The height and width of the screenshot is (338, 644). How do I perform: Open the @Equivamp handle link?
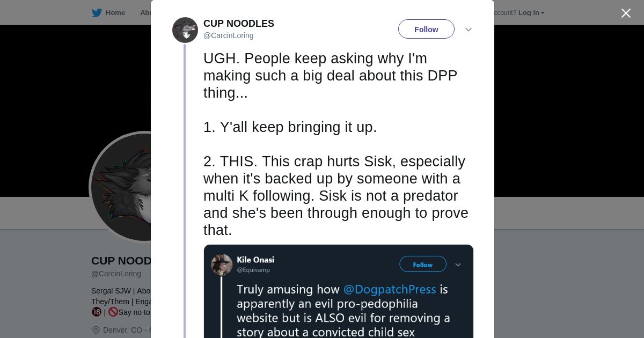tap(253, 270)
